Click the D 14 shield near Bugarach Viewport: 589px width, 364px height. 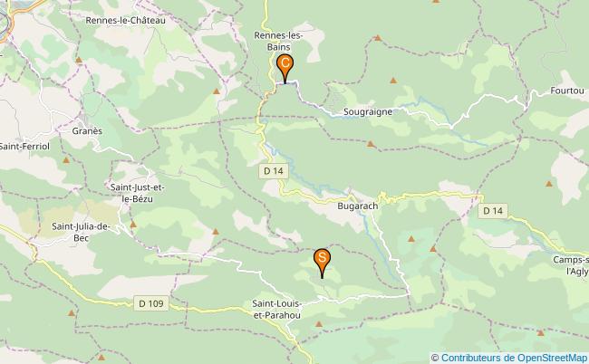point(273,171)
